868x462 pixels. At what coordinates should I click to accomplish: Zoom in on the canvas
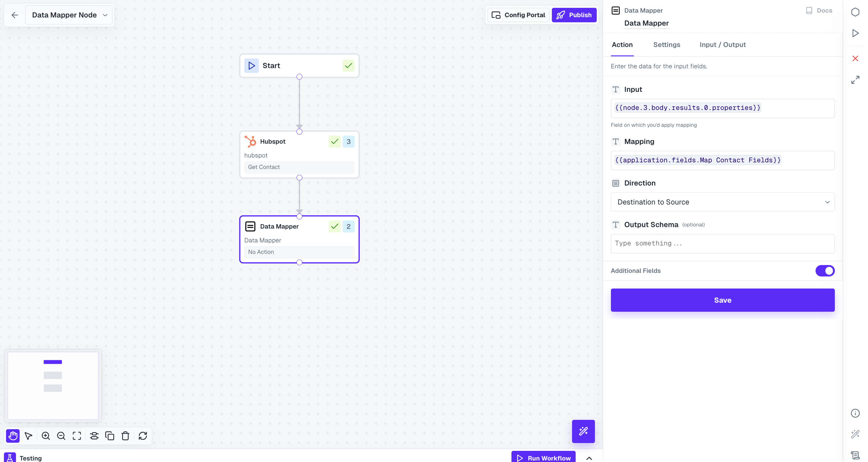[x=46, y=435]
